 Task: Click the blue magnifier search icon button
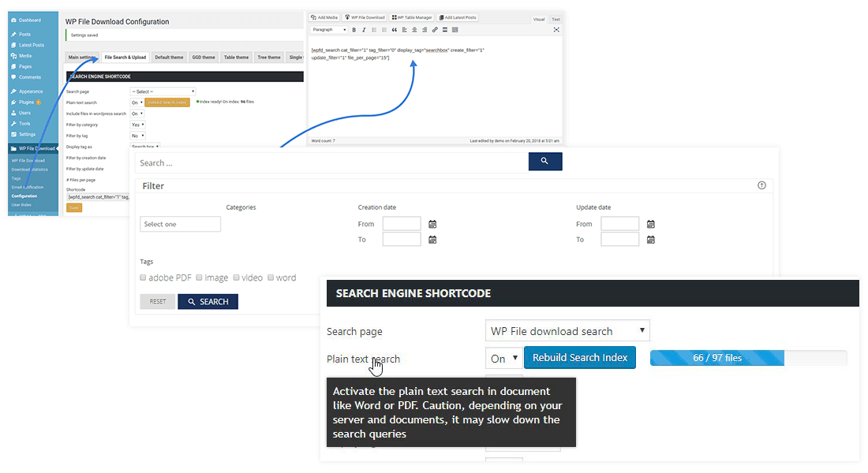tap(544, 162)
